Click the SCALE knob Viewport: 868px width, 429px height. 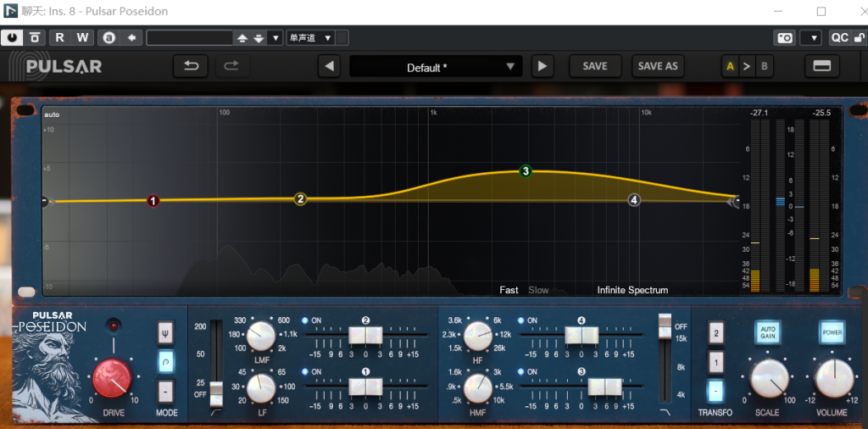[770, 379]
